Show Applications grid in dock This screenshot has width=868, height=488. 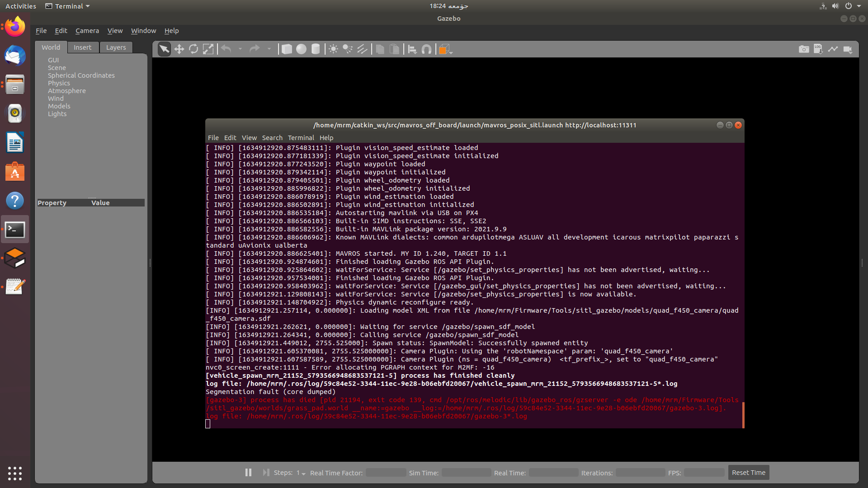coord(15,473)
